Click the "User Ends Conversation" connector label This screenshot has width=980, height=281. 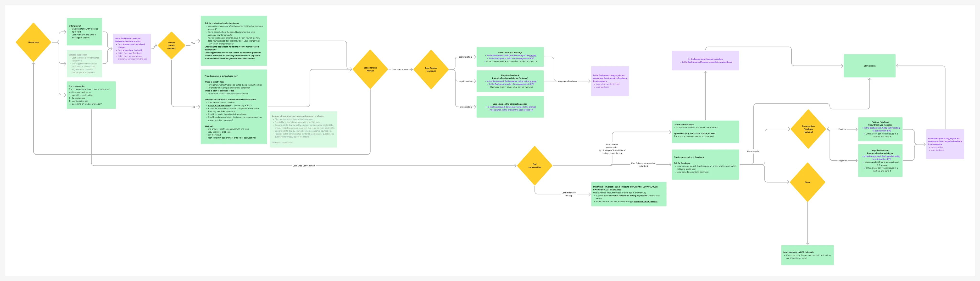click(304, 166)
